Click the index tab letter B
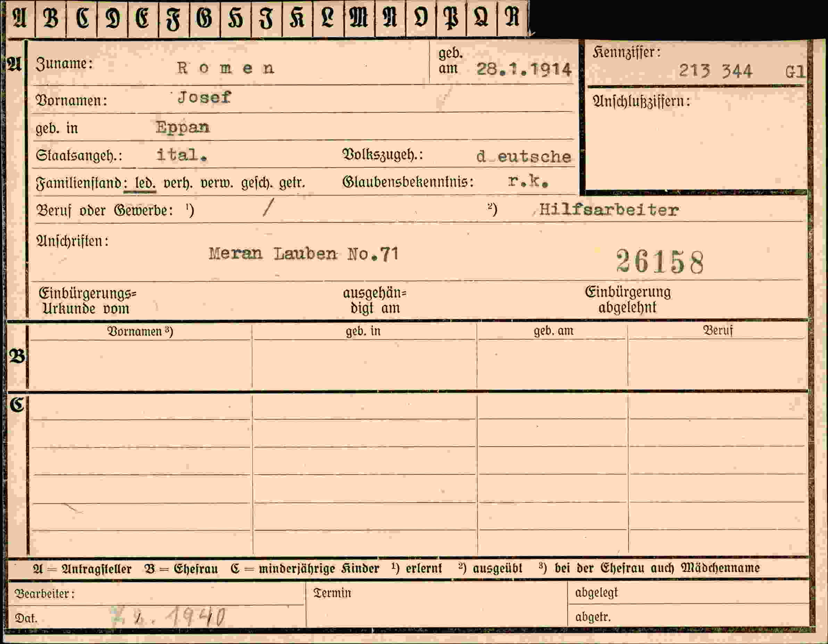 (x=51, y=18)
